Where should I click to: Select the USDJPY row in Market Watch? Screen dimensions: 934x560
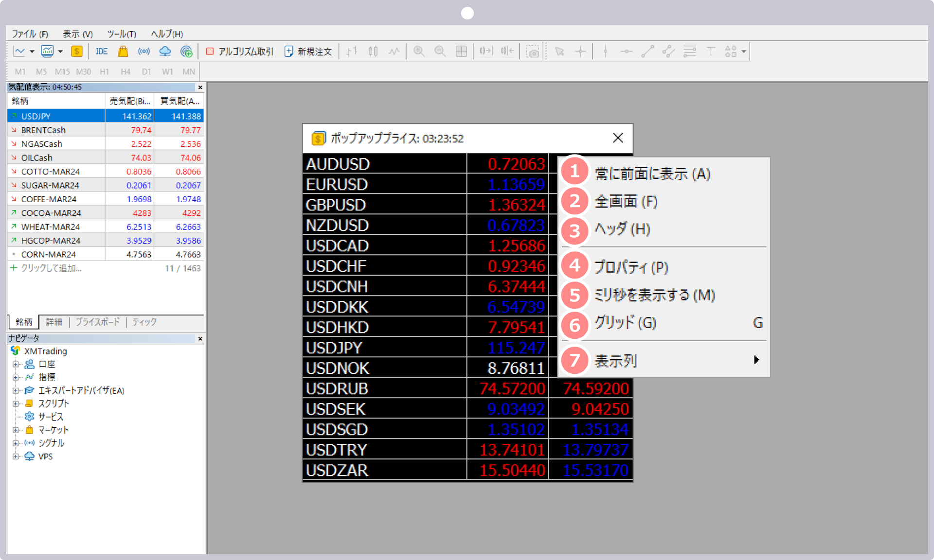tap(106, 116)
